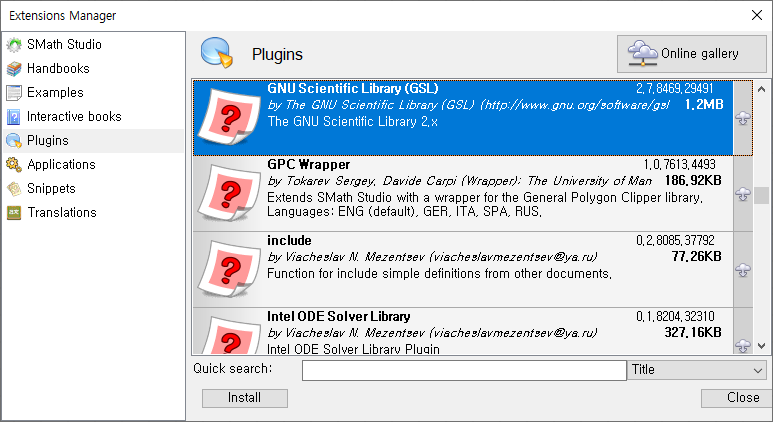Click the Close button
Image resolution: width=773 pixels, height=422 pixels.
(x=737, y=398)
